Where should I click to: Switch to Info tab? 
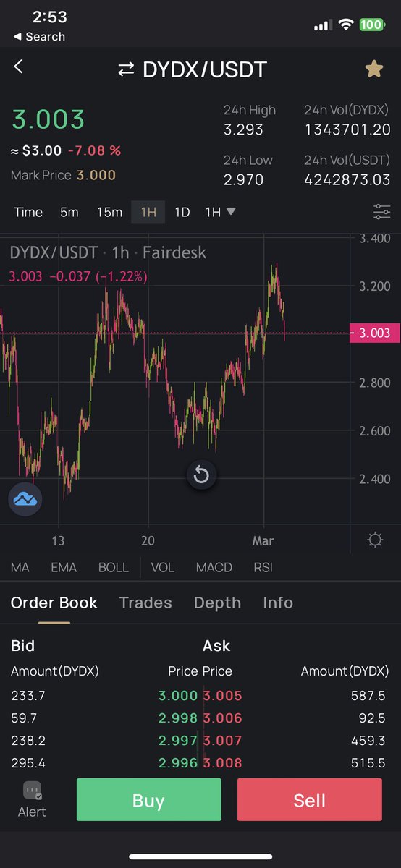pos(278,603)
